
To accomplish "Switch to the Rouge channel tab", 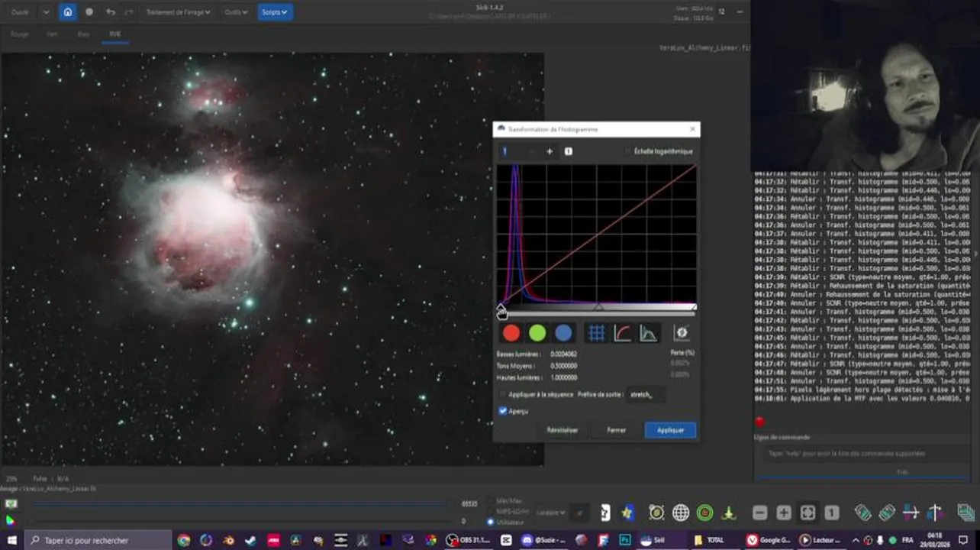I will pos(20,34).
